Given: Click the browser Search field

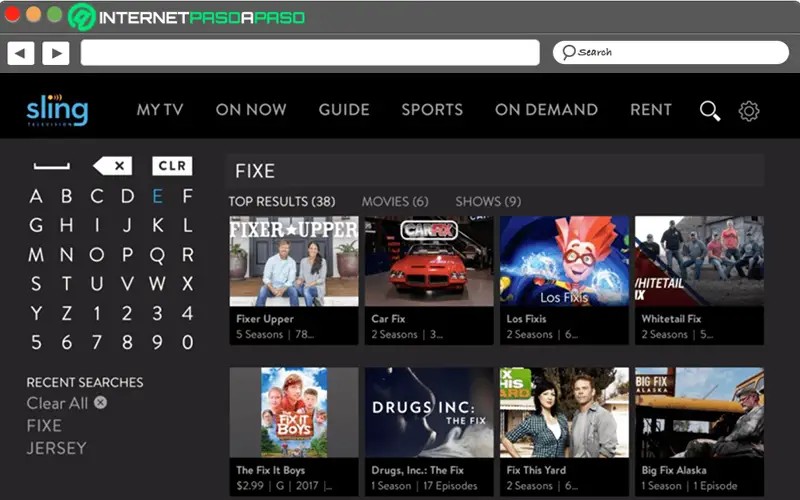Looking at the screenshot, I should (671, 53).
